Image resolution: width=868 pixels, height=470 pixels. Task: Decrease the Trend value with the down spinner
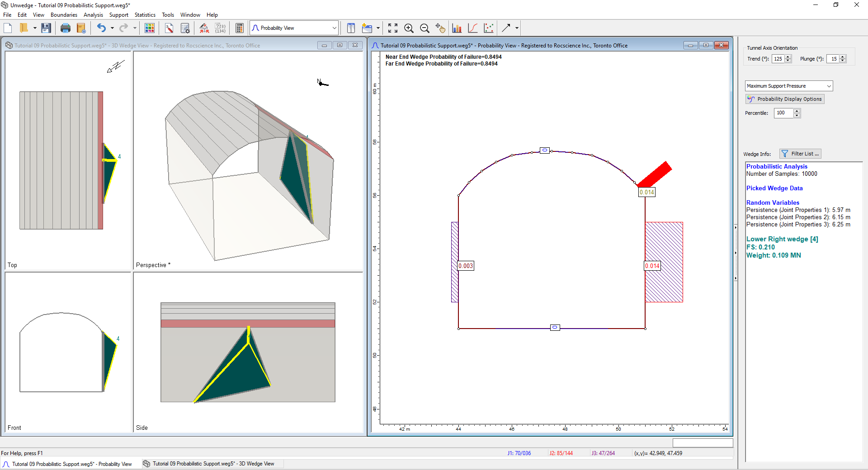click(788, 61)
